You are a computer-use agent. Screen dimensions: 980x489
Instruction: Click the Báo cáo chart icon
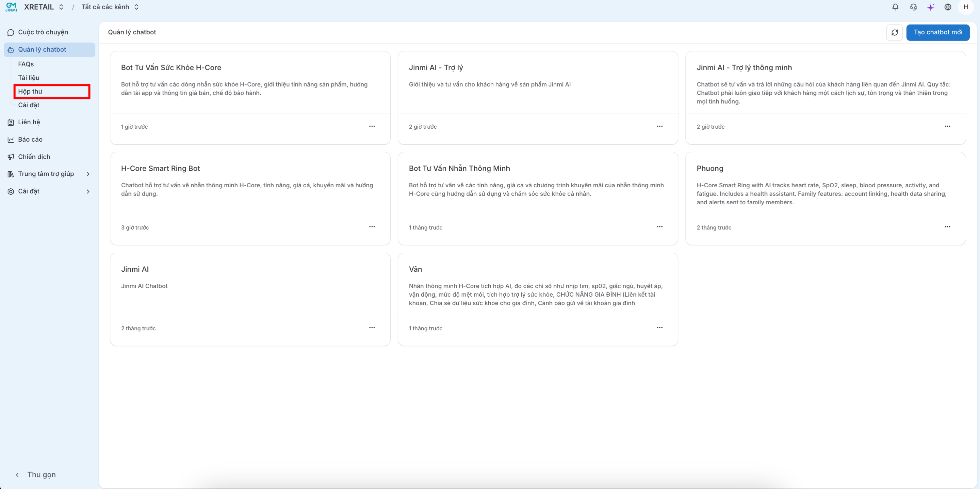pos(11,140)
